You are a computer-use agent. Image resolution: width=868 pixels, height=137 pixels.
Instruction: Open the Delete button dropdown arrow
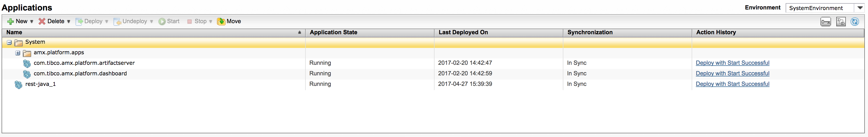pyautogui.click(x=68, y=22)
